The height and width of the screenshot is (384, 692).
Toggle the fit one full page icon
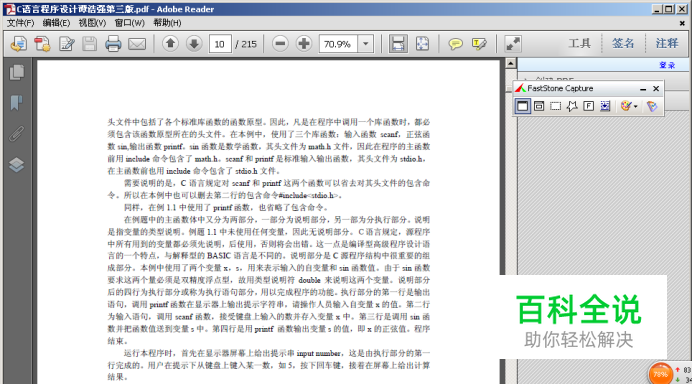pos(422,44)
